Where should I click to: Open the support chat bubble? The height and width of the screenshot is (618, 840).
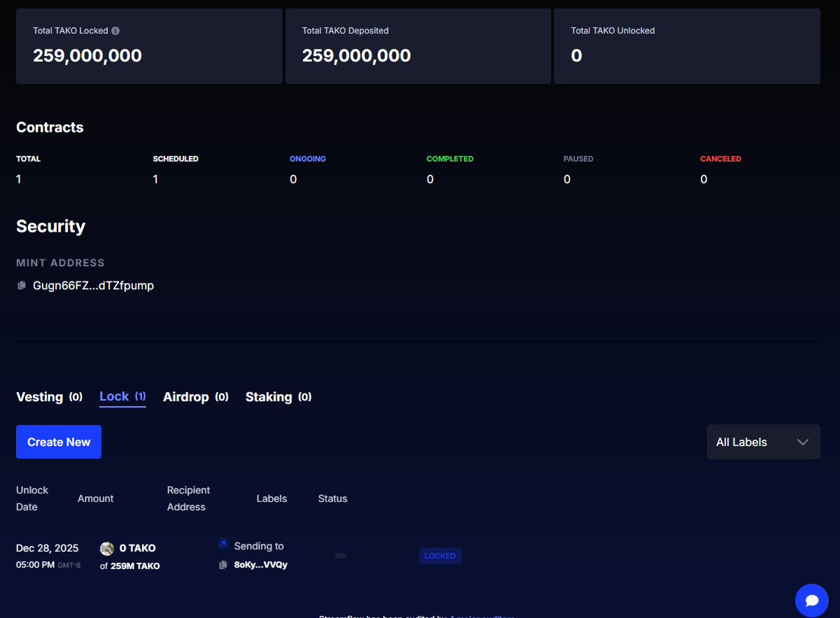tap(811, 600)
